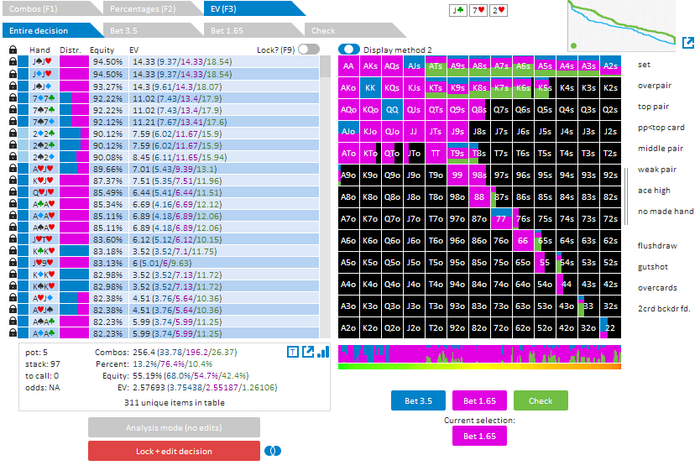The width and height of the screenshot is (700, 476).
Task: Select the AA cell in the matrix
Action: (348, 66)
